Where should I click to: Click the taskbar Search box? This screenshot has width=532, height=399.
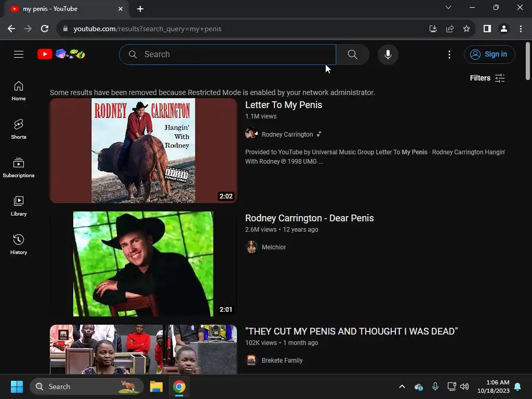[87, 387]
